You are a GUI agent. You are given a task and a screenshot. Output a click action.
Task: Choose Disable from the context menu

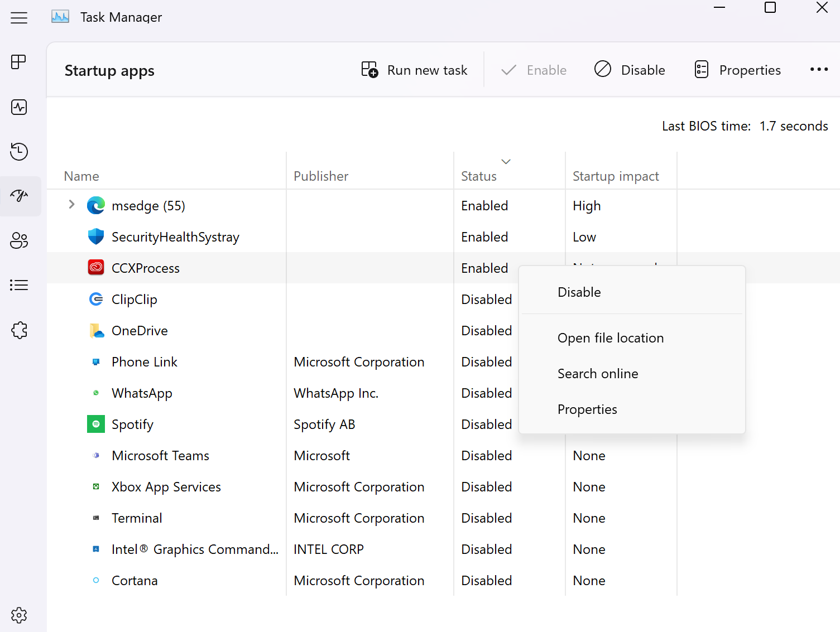(x=579, y=292)
